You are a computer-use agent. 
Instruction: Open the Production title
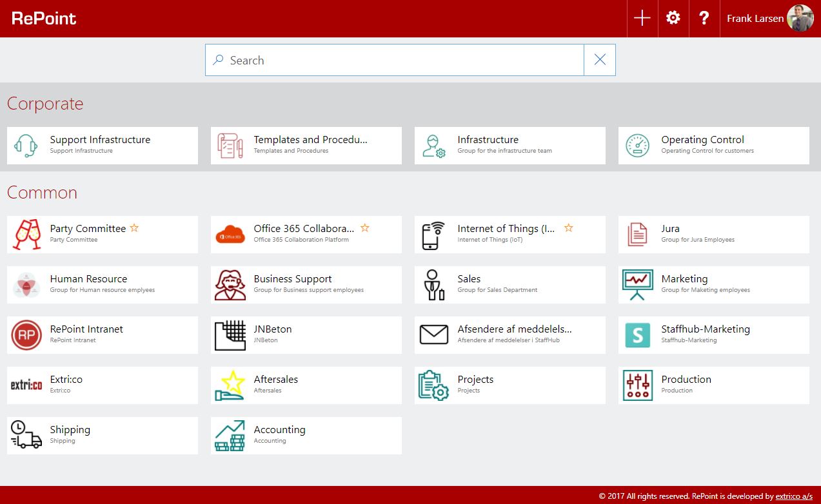pyautogui.click(x=686, y=380)
